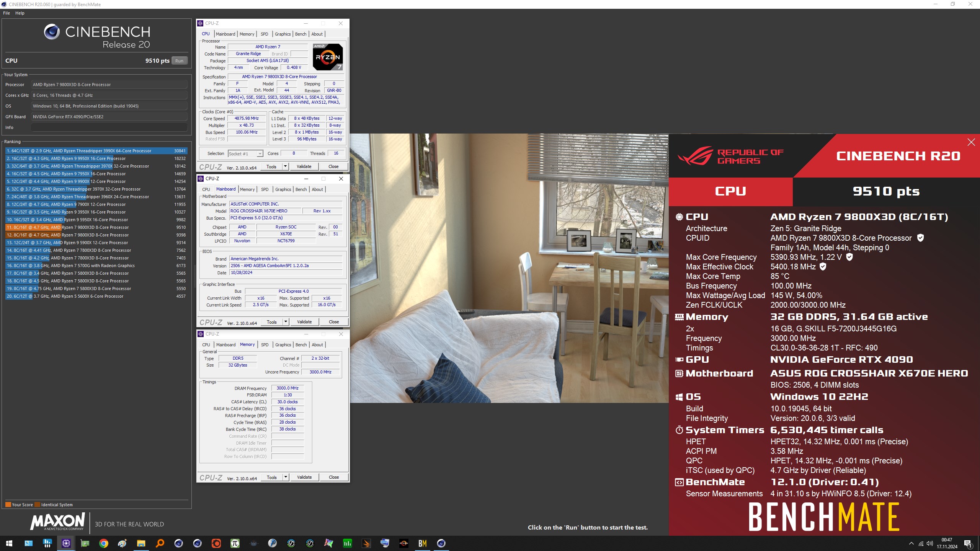
Task: Click Close in the CPU-tab CPU-Z window
Action: (x=333, y=166)
